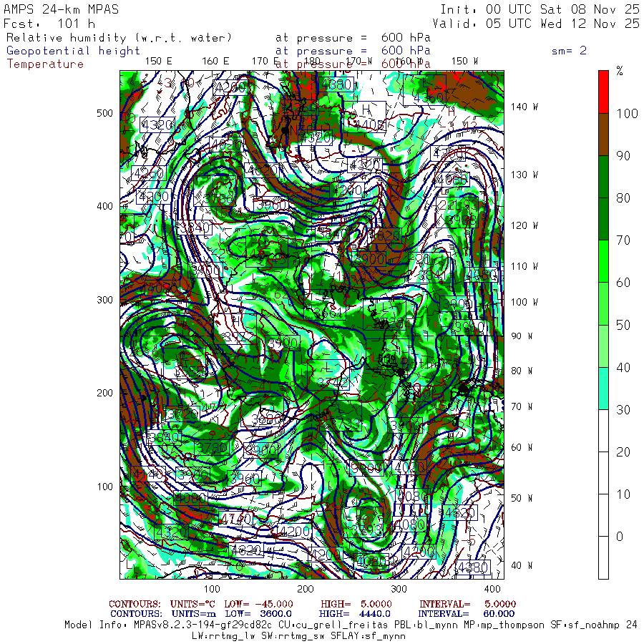Viewport: 644px width, 644px height.
Task: Click the "60 W" longitude label
Action: point(521,447)
